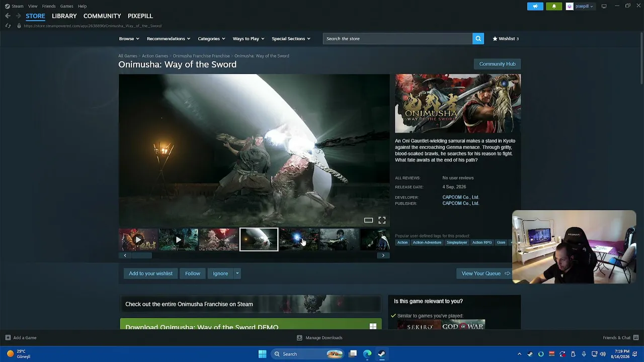Image resolution: width=644 pixels, height=362 pixels.
Task: Open the volume control in system tray
Action: pos(603,354)
